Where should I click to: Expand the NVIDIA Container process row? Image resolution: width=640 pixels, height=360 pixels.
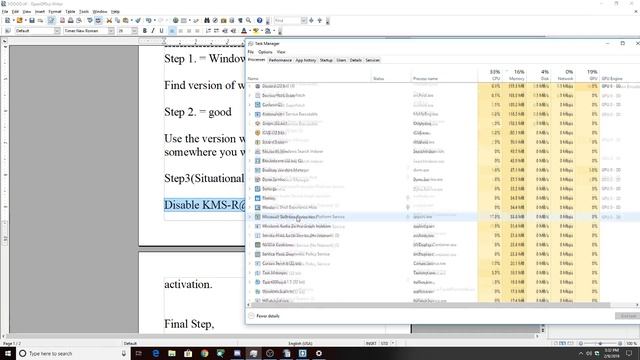pyautogui.click(x=250, y=245)
